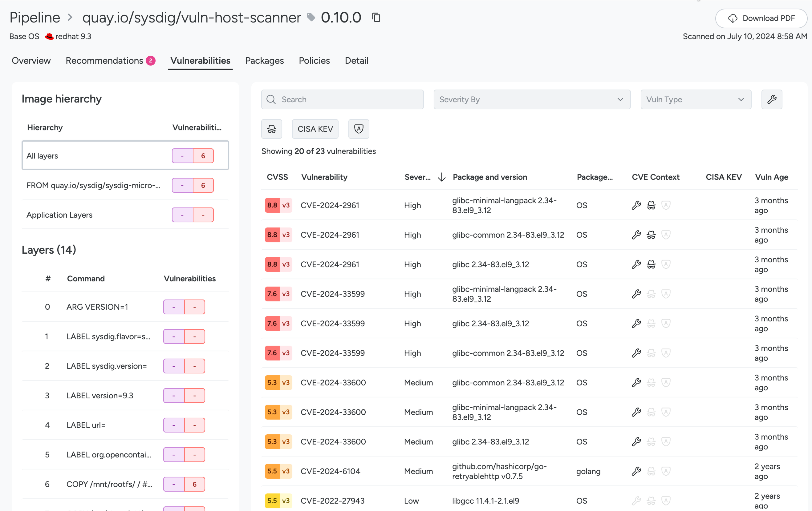The width and height of the screenshot is (812, 511).
Task: Toggle the CISA KEV filter
Action: coord(315,129)
